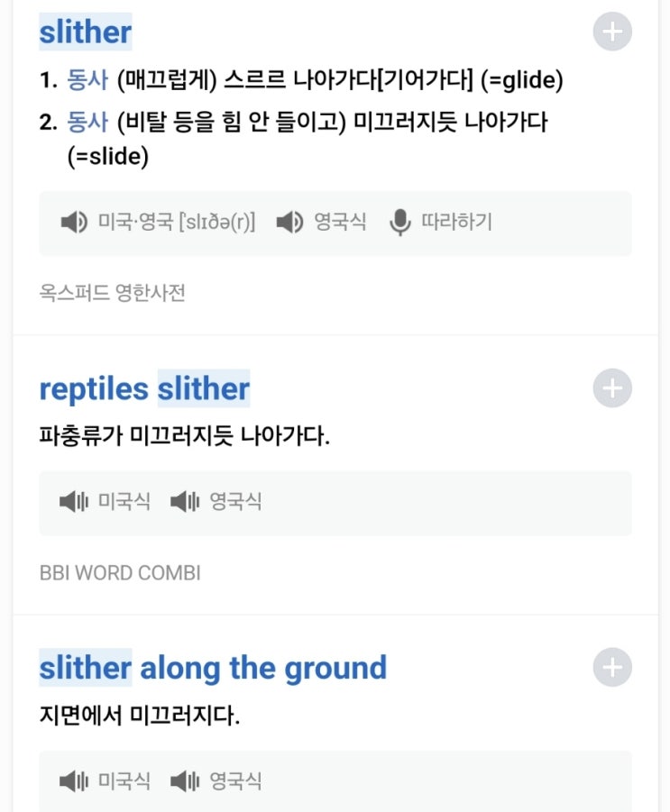The width and height of the screenshot is (670, 812).
Task: Tap the 파충류가 미끄러지듯 나아가다 translation
Action: pos(185,436)
